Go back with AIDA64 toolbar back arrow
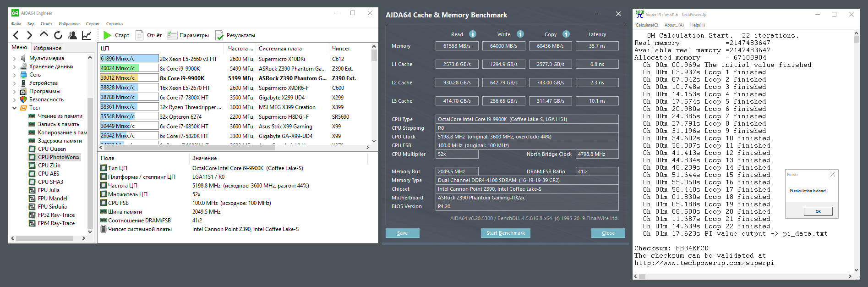The image size is (868, 287). tap(16, 35)
